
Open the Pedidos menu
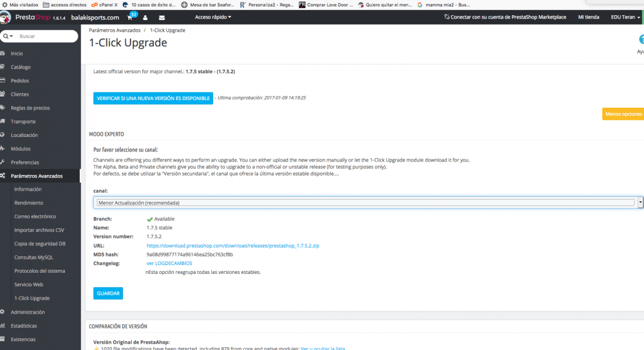tap(20, 81)
